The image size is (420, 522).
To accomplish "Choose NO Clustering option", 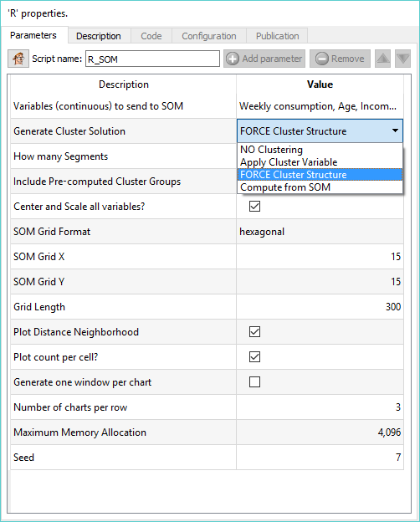I will tap(320, 150).
